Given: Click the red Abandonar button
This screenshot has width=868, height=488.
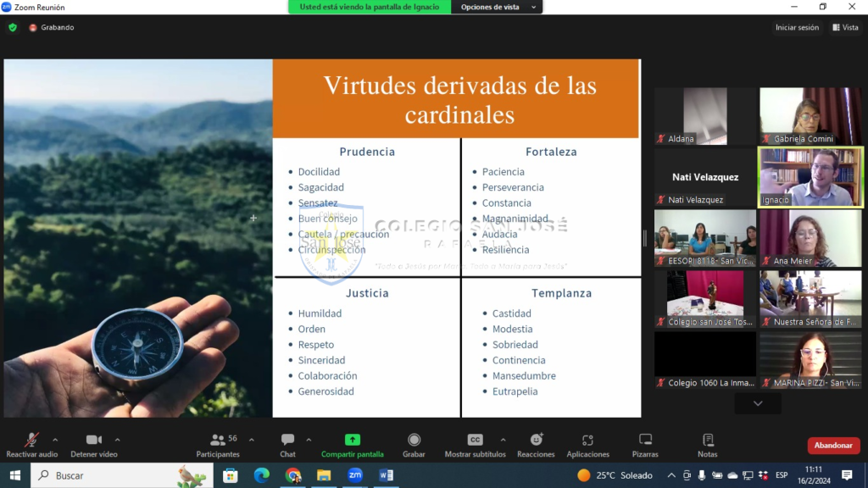Looking at the screenshot, I should pyautogui.click(x=833, y=445).
